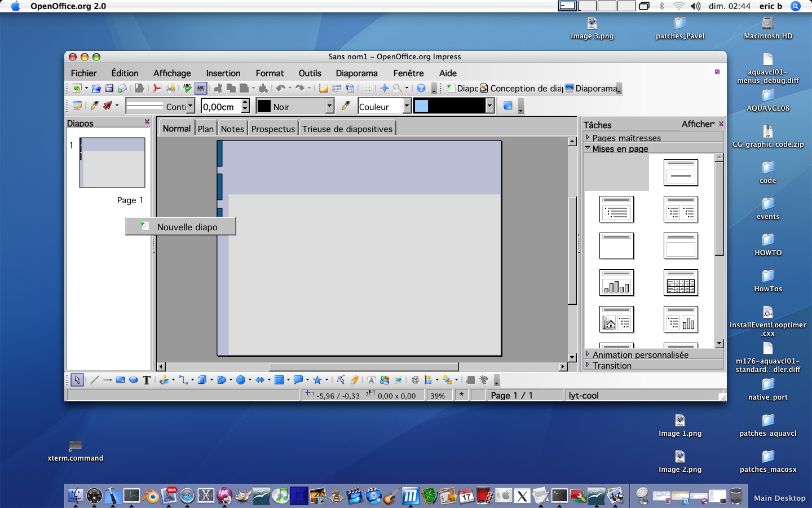The width and height of the screenshot is (812, 508).
Task: Click the New document icon
Action: coord(77,88)
